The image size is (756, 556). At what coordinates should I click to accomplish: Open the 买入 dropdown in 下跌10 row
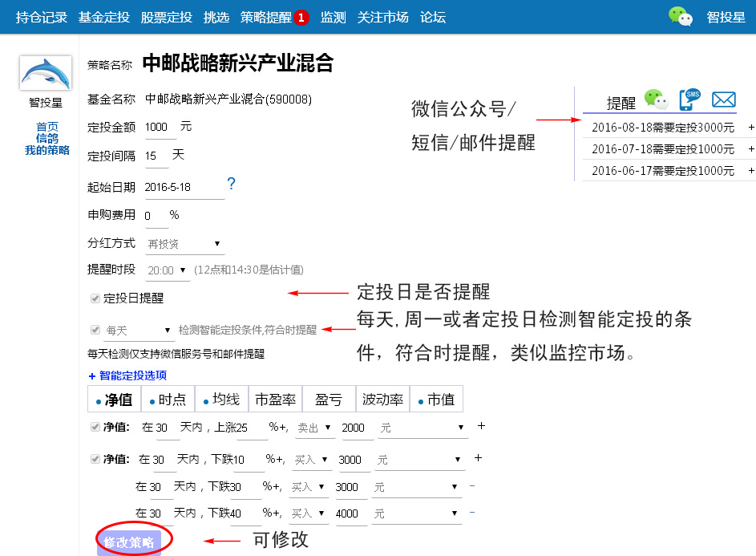312,460
